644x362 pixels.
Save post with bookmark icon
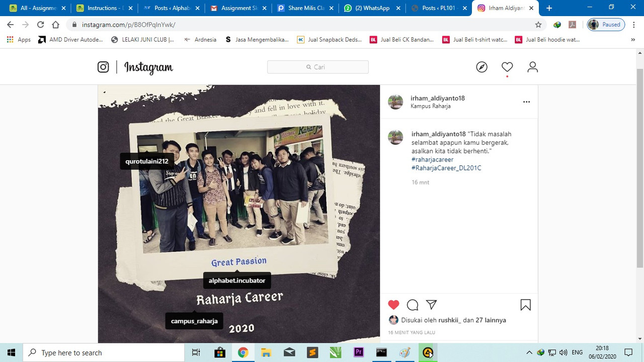(526, 305)
